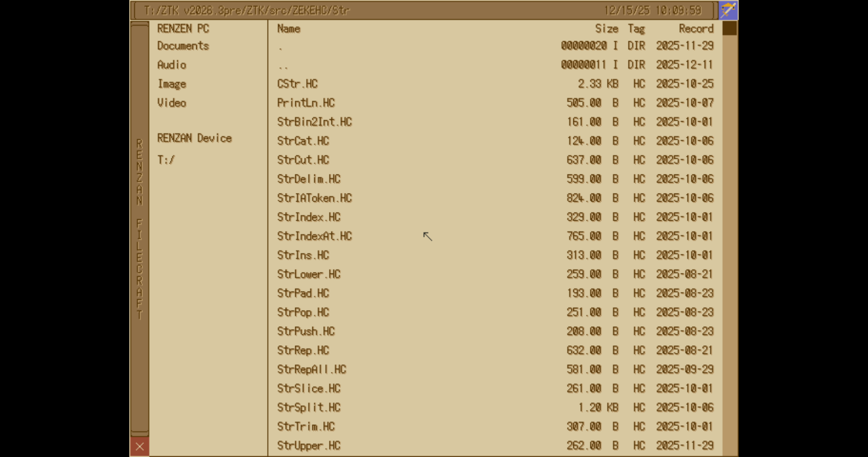Select the StrIAToken.HC file
Viewport: 868px width, 457px height.
tap(495, 198)
